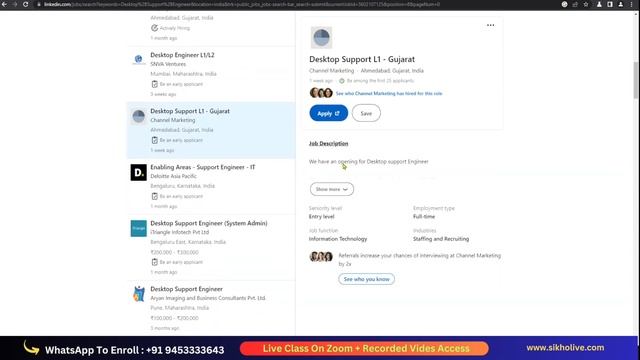Click the referral avatars beside Referrals text
Viewport: 640px width, 360px height.
click(321, 256)
